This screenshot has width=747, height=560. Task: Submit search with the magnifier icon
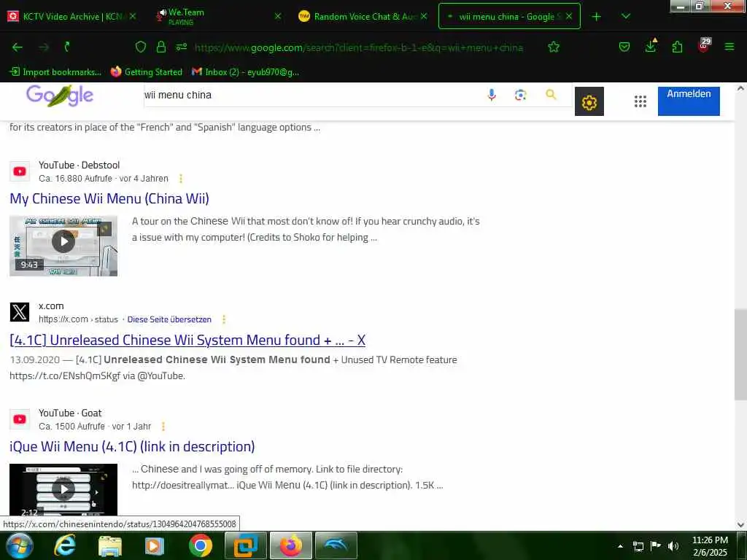tap(551, 94)
